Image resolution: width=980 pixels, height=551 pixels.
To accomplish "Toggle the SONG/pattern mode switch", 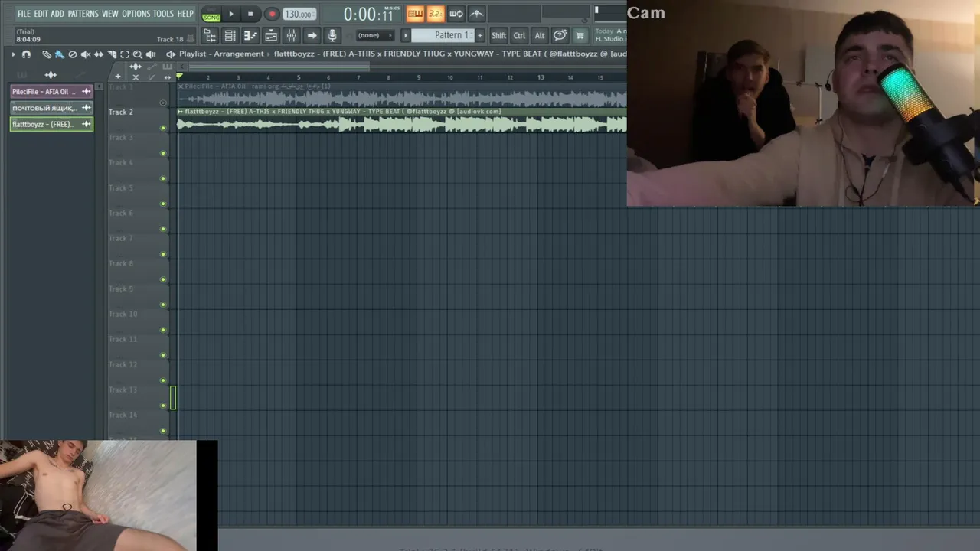I will [211, 15].
